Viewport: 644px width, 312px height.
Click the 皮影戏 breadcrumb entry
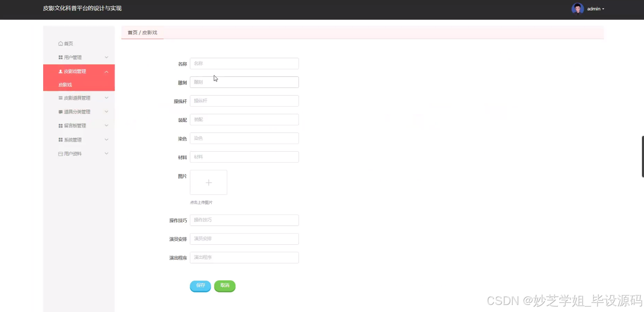coord(150,32)
